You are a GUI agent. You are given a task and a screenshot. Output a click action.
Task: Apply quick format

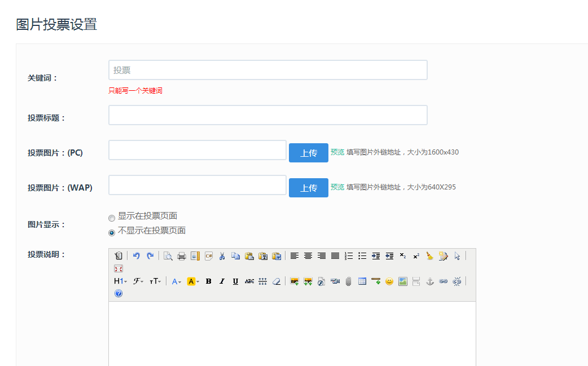(x=443, y=256)
